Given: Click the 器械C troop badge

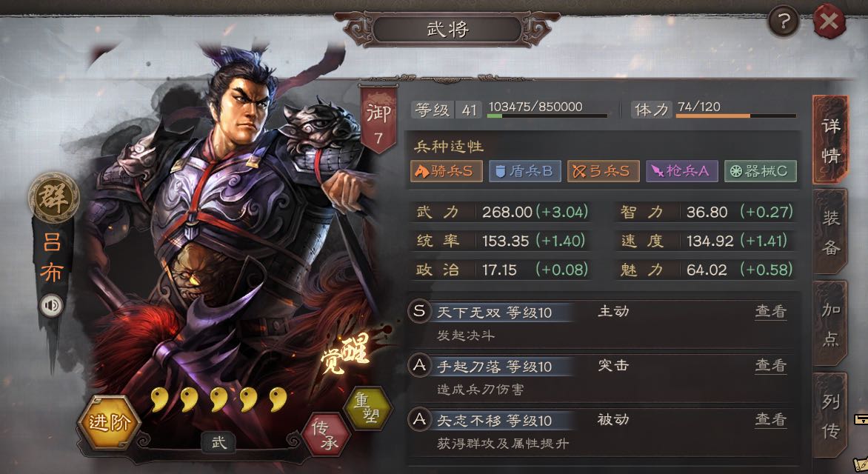Looking at the screenshot, I should pyautogui.click(x=761, y=171).
